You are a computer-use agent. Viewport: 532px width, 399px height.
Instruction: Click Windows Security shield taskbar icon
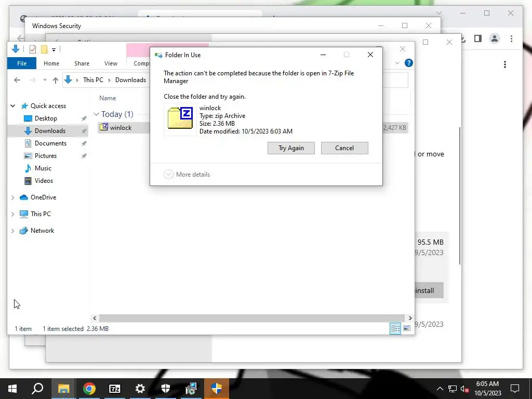166,389
